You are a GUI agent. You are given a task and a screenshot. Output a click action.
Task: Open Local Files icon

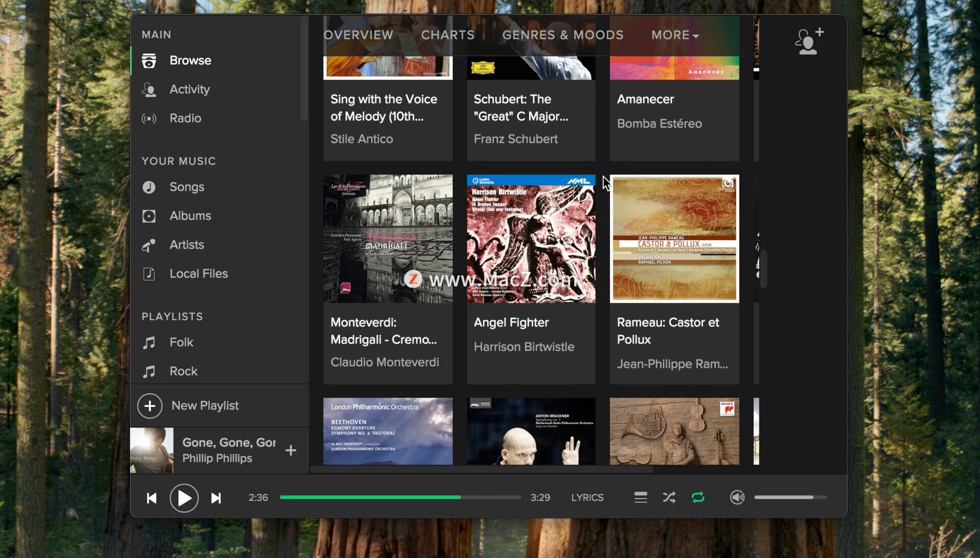(149, 274)
